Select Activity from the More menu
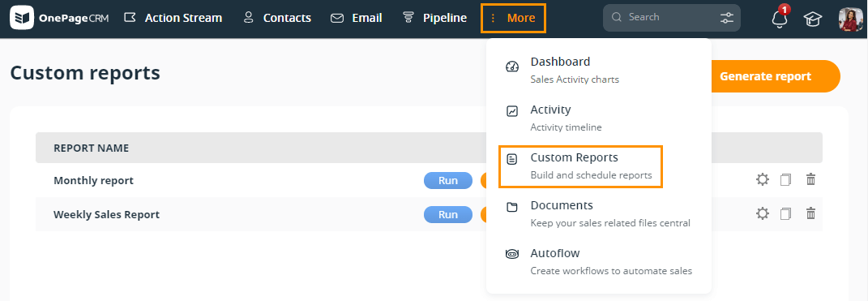This screenshot has width=868, height=301. (x=598, y=118)
